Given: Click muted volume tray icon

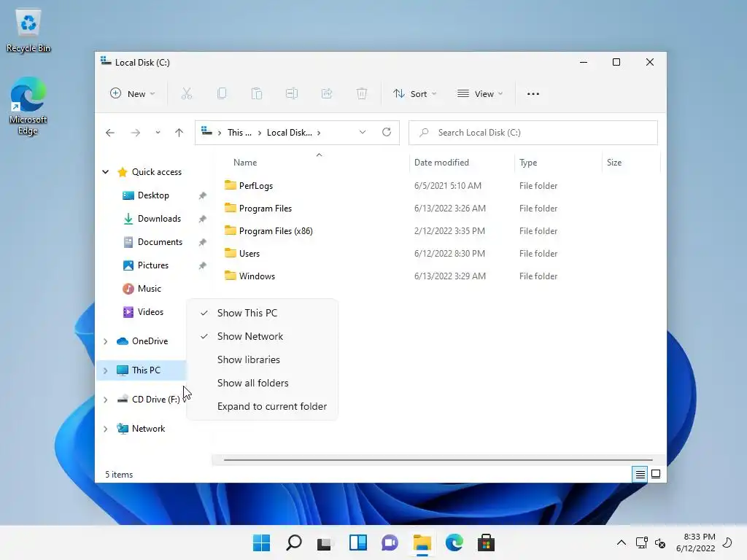Looking at the screenshot, I should (659, 542).
